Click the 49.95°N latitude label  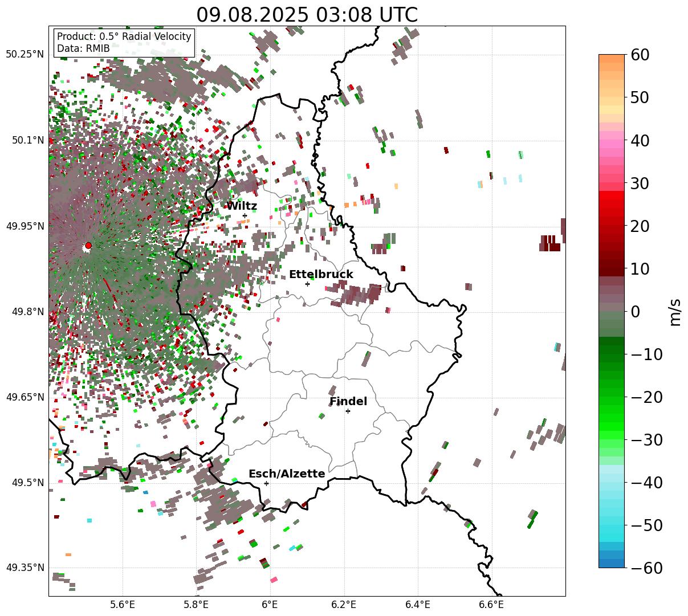click(x=25, y=226)
